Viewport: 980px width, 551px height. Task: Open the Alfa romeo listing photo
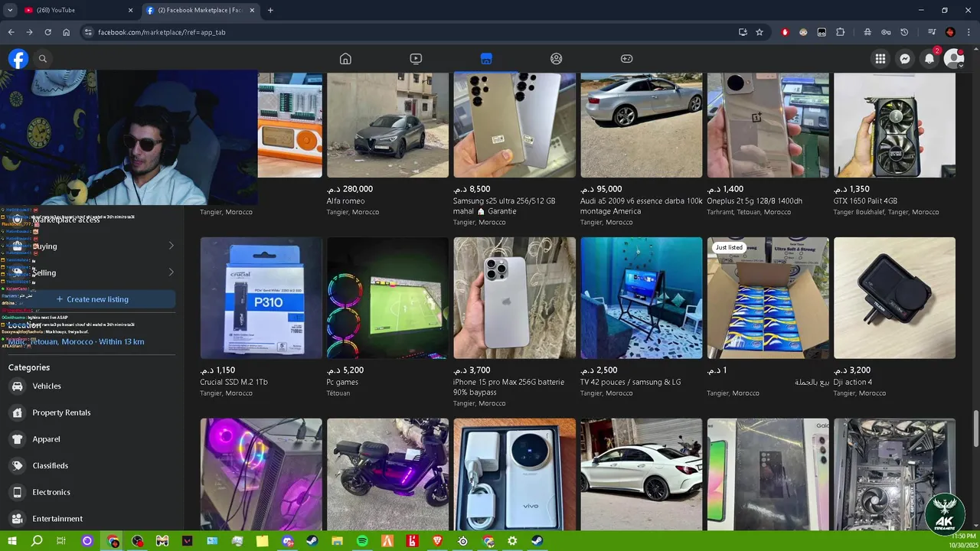point(387,126)
